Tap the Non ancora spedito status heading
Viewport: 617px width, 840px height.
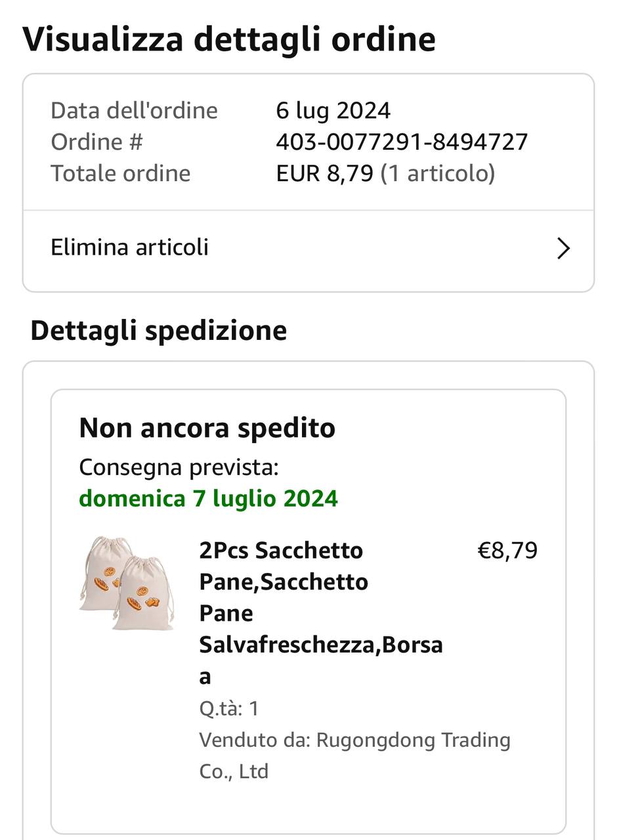[x=207, y=428]
